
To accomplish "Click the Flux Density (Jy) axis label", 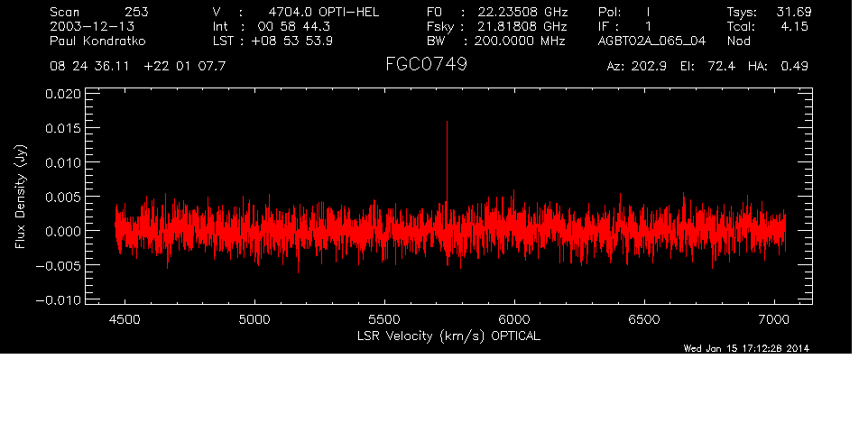I will 19,197.
